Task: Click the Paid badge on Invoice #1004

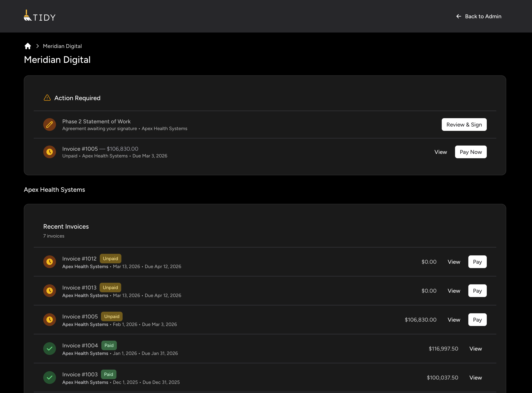Action: (x=109, y=345)
